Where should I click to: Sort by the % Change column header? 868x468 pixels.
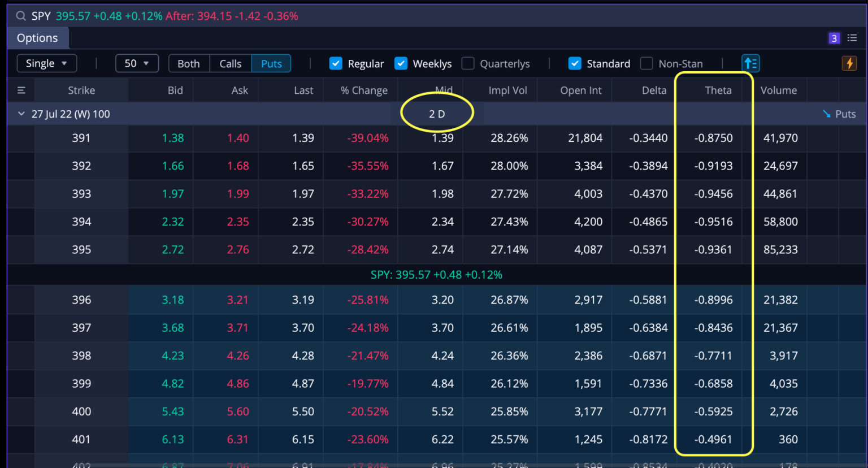(364, 90)
